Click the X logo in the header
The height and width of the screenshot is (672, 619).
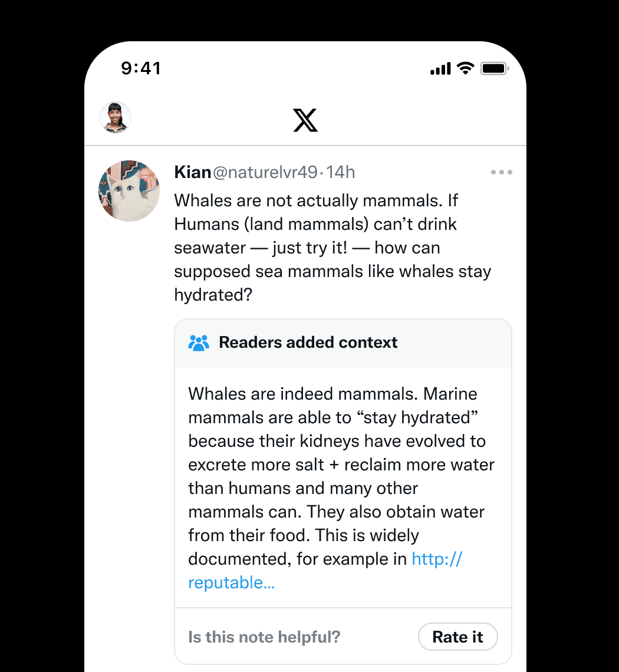tap(306, 120)
